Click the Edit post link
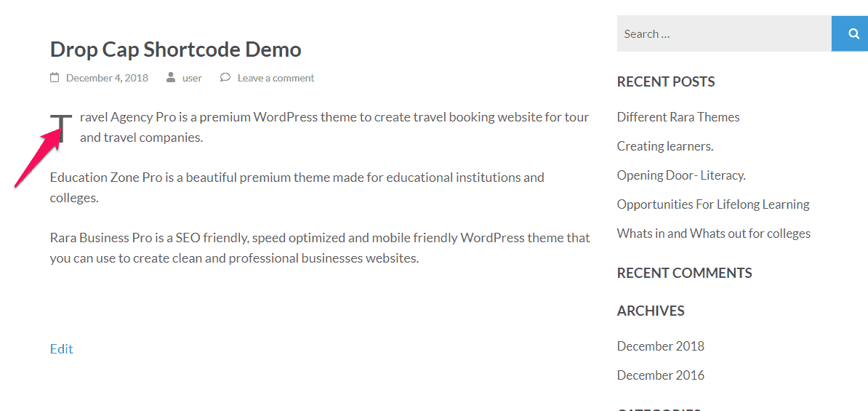The height and width of the screenshot is (411, 868). (x=61, y=349)
